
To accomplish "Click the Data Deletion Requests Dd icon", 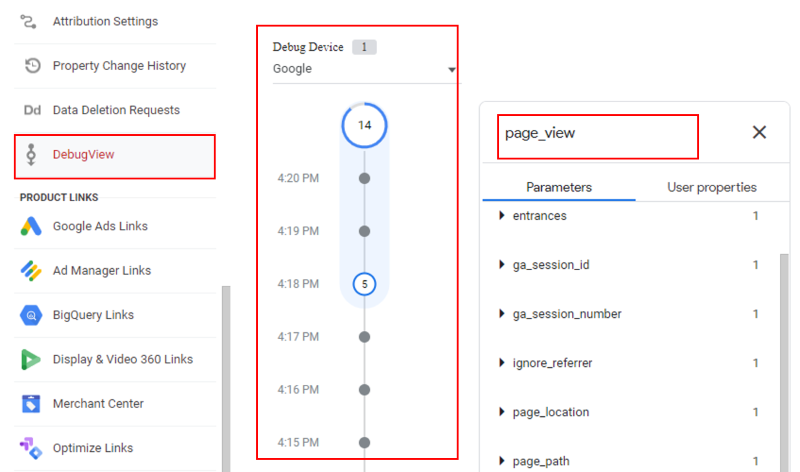I will coord(32,110).
